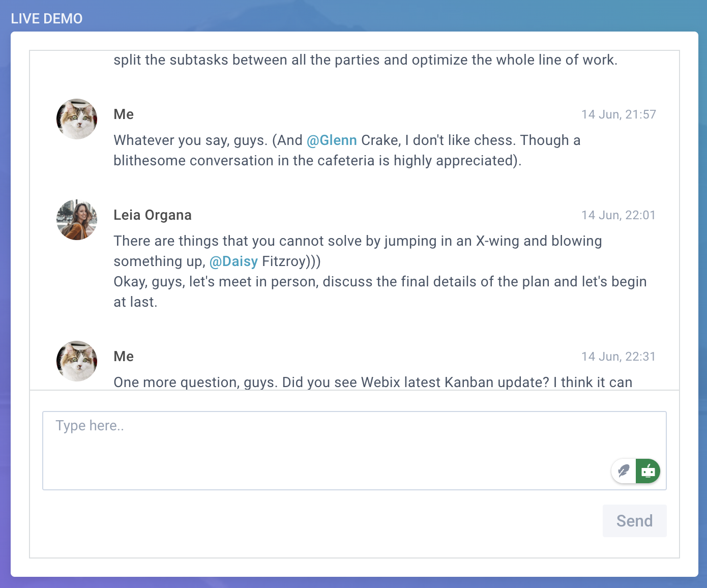Select the 'Whatever you say, guys' message text
Viewport: 707px width, 588px height.
click(346, 151)
